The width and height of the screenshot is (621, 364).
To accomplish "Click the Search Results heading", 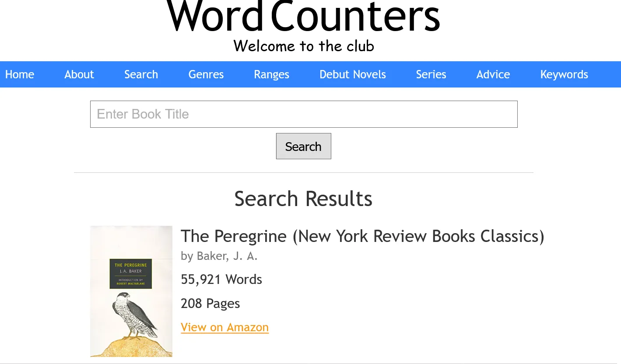I will [x=303, y=199].
